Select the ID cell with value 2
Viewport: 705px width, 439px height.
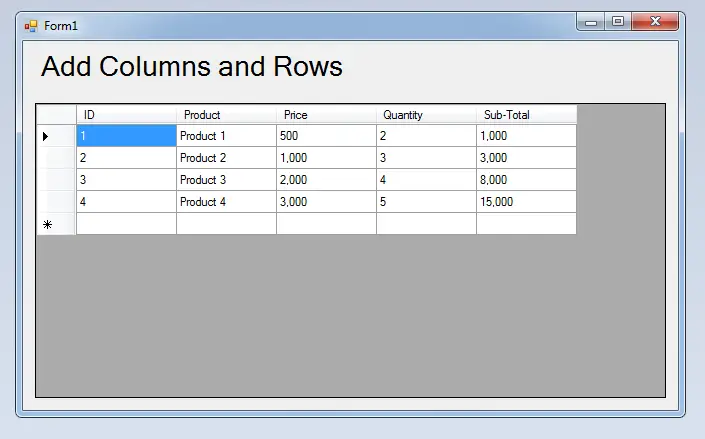pos(126,158)
